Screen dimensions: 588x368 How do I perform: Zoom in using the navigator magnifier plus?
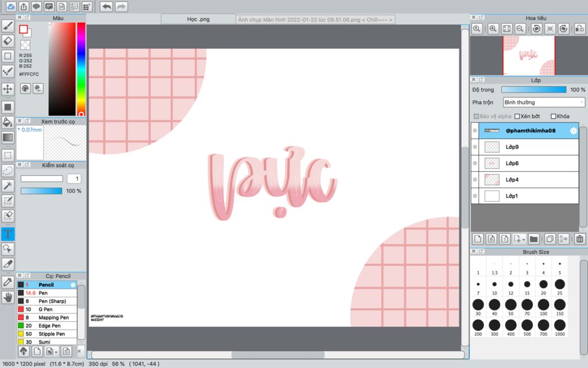pyautogui.click(x=493, y=29)
